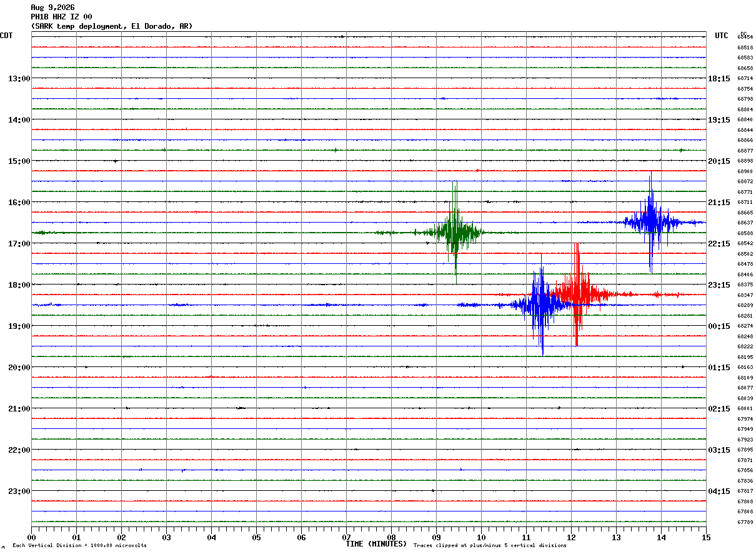This screenshot has height=554, width=756.
Task: Click the 'TIME (MINUTES)' axis title
Action: coord(376,544)
